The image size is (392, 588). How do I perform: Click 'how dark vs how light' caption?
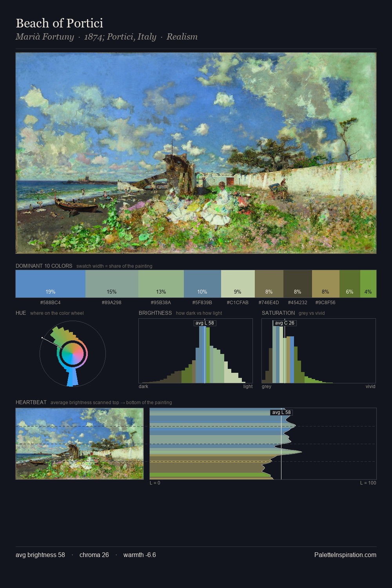(x=199, y=313)
